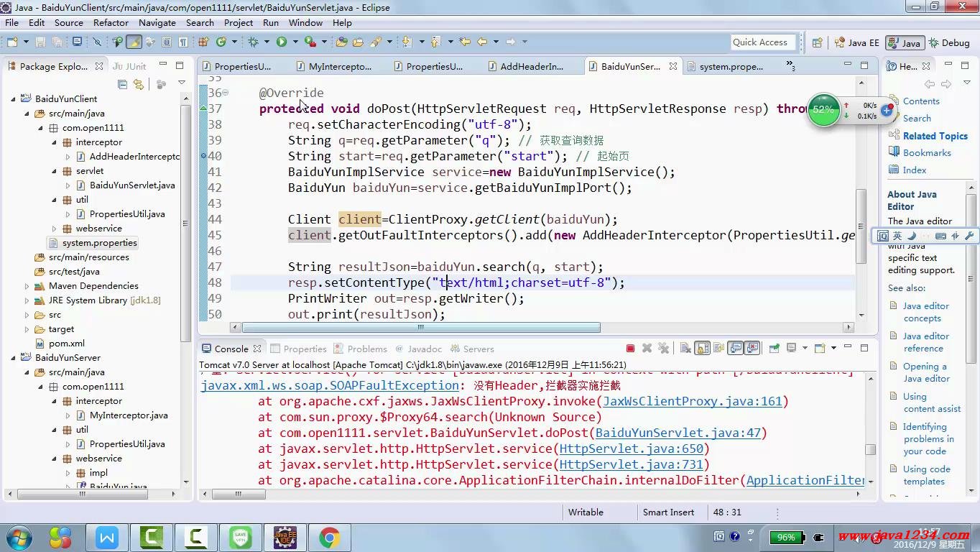Open the Navigate menu
This screenshot has height=552, width=980.
coord(157,22)
